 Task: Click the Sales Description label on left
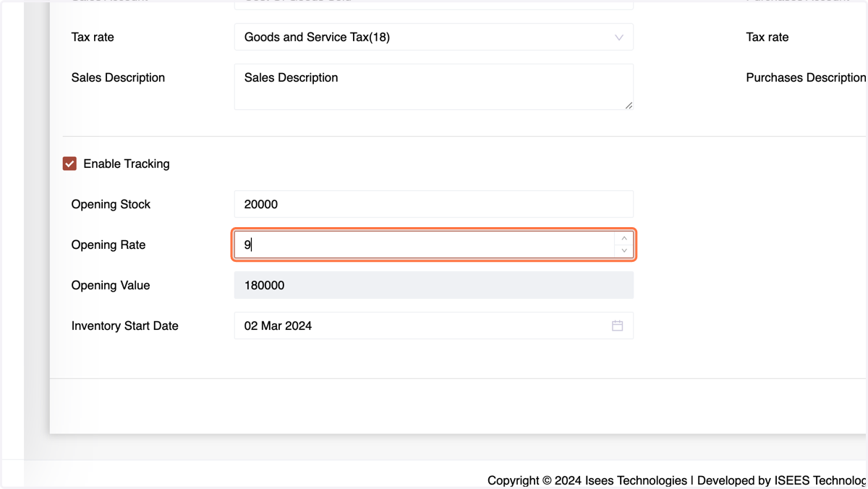(x=118, y=77)
